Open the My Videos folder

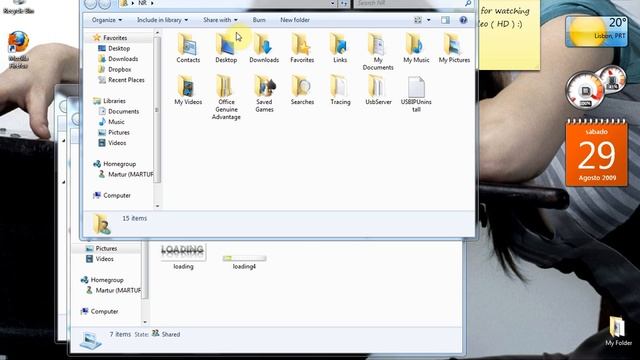[188, 90]
